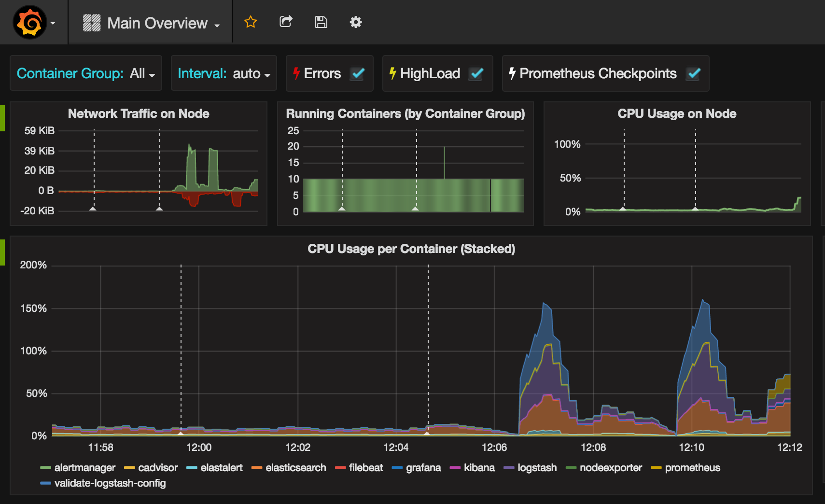Open the CPU Usage on Node panel menu

[677, 113]
